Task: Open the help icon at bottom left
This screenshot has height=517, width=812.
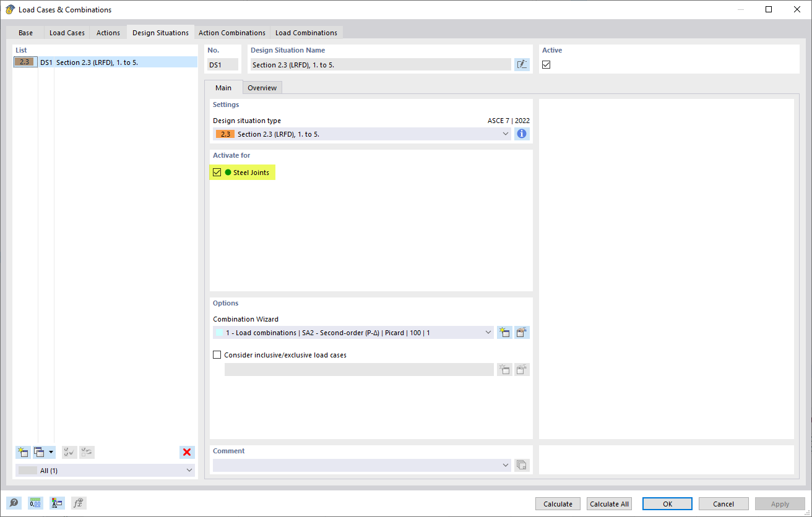Action: 14,503
